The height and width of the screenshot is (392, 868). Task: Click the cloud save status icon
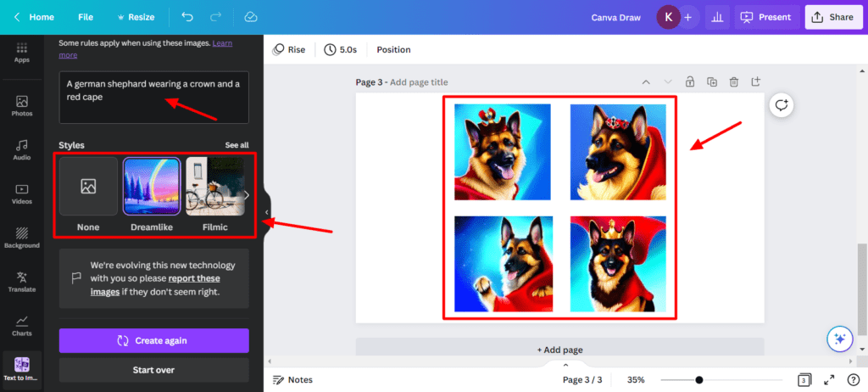[x=251, y=17]
